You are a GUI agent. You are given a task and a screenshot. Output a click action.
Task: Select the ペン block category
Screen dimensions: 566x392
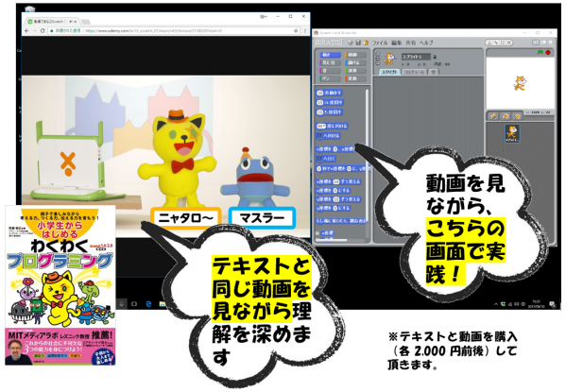pos(331,78)
